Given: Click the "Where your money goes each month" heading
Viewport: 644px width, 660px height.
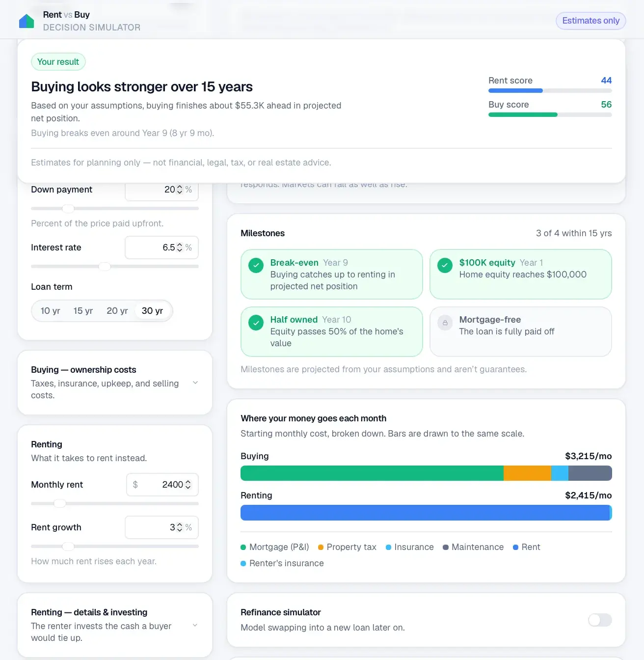Looking at the screenshot, I should pos(314,418).
